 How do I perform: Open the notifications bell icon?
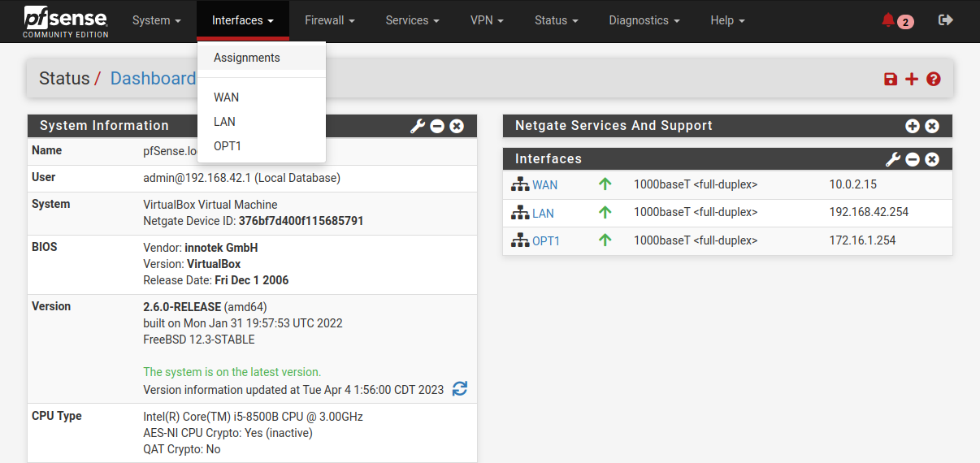pyautogui.click(x=888, y=20)
